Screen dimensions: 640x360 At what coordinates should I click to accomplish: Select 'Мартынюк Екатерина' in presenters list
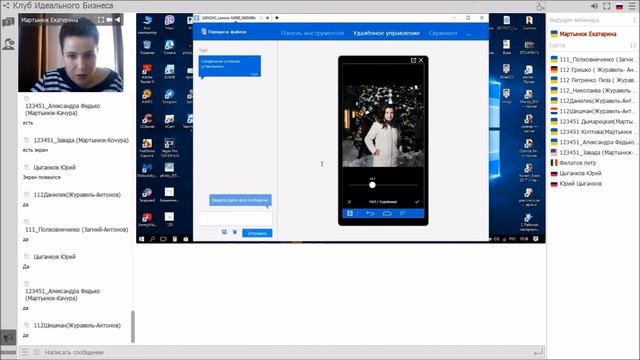click(x=588, y=34)
